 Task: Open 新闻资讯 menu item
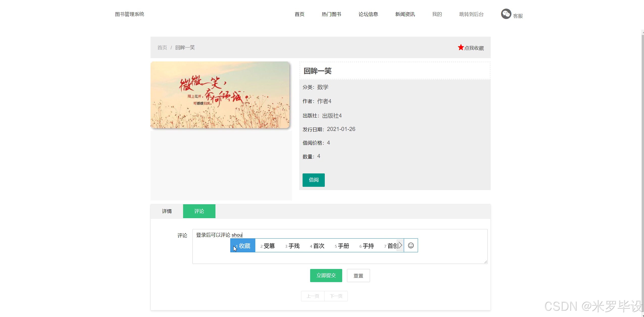[405, 14]
